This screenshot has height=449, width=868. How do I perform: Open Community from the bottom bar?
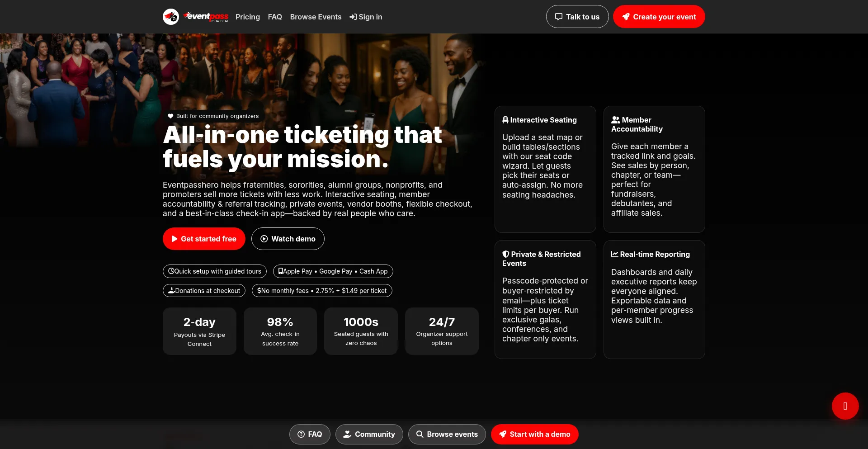[369, 434]
